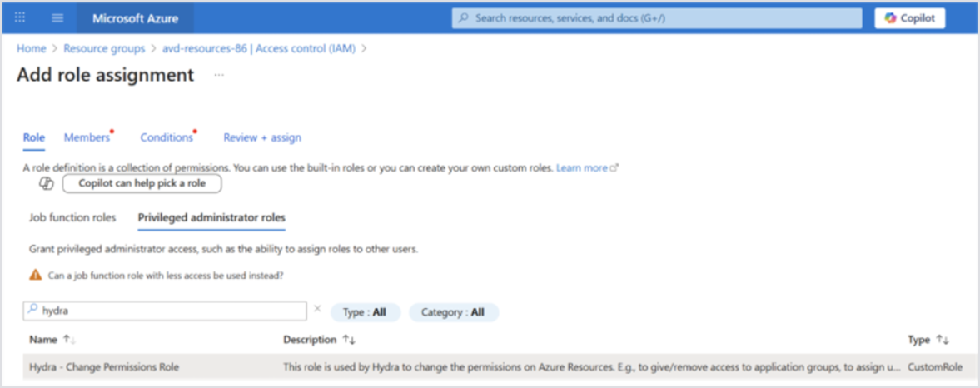Sort roles by Description column arrow
Screen dimensions: 980x388
click(349, 340)
